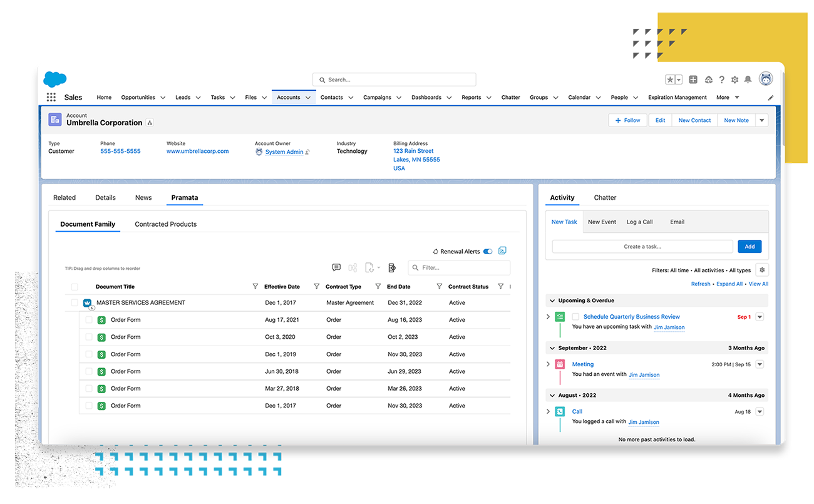Check the Oct 3, 2020 Order Form checkbox

(x=89, y=337)
